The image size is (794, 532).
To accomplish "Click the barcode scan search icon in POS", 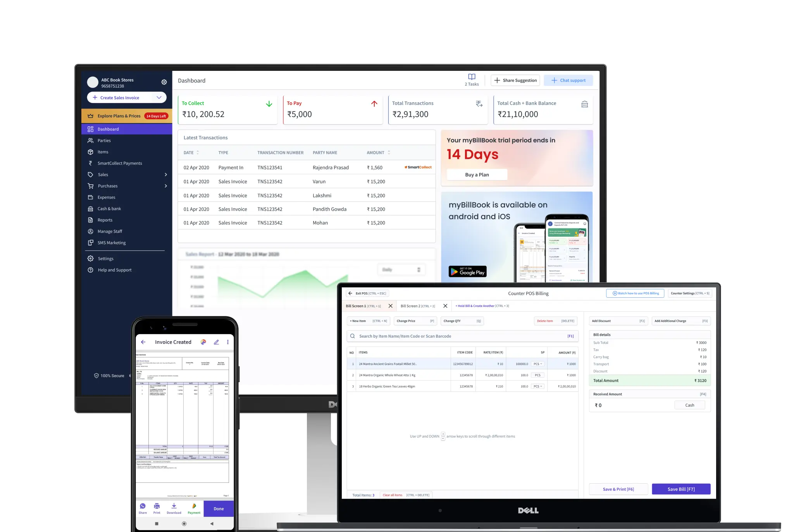I will point(353,336).
